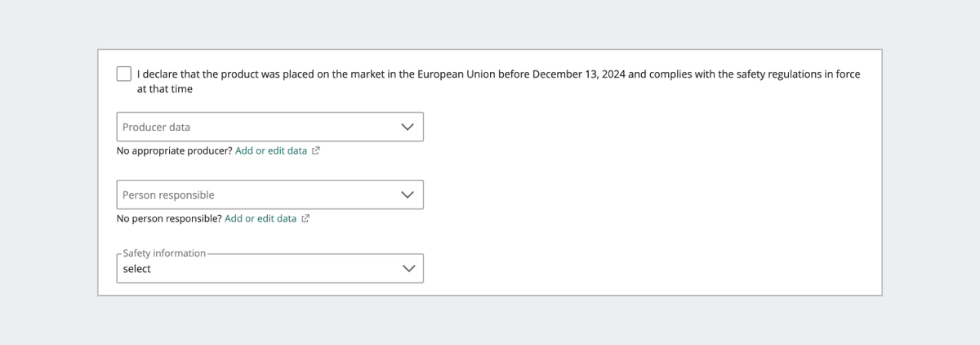Image resolution: width=980 pixels, height=345 pixels.
Task: Click the "Producer data" placeholder text
Action: (156, 128)
